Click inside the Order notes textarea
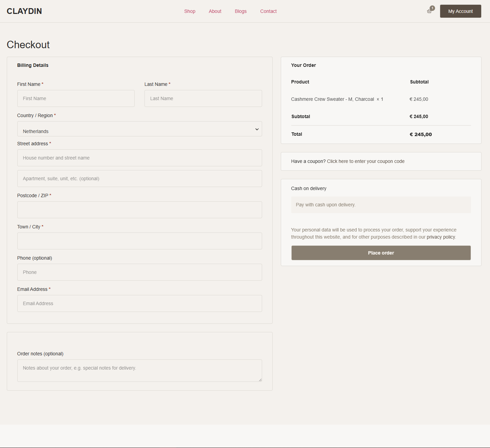490x448 pixels. tap(139, 371)
